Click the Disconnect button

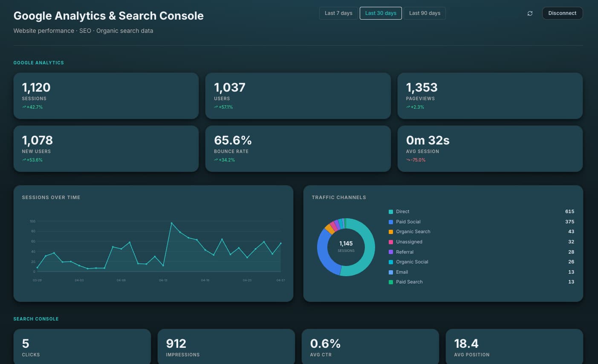(x=562, y=13)
